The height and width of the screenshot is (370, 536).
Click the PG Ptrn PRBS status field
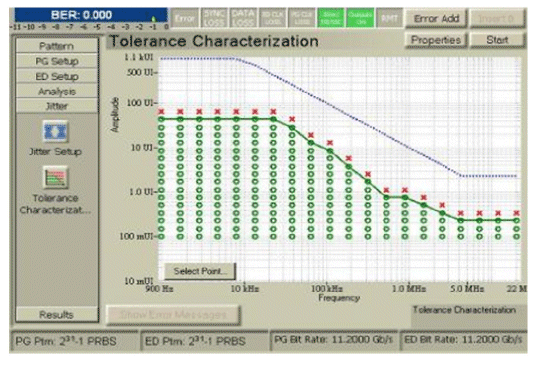tap(75, 341)
